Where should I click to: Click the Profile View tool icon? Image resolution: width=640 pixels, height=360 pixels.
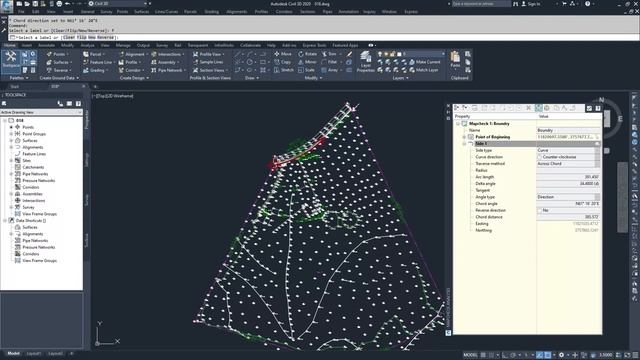196,54
